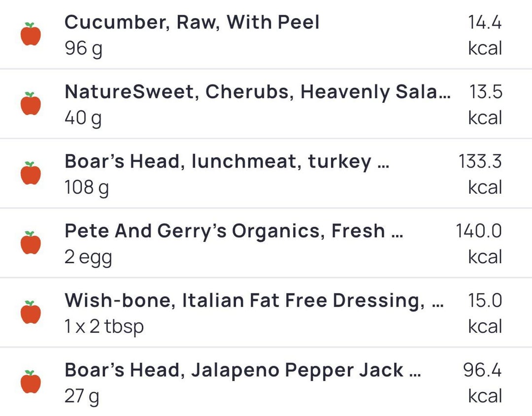532x416 pixels.
Task: Select the 1 x 2 tbsp serving
Action: click(x=104, y=327)
